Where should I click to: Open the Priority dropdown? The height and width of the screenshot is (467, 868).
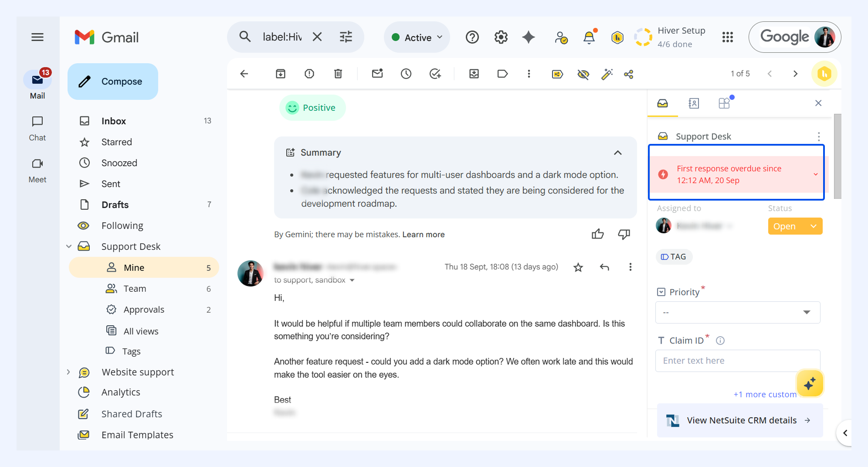pyautogui.click(x=738, y=313)
